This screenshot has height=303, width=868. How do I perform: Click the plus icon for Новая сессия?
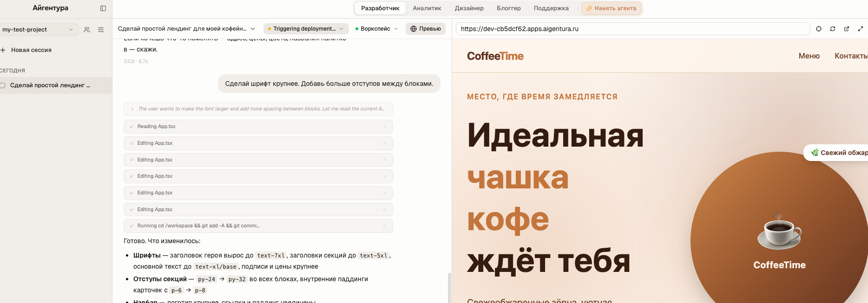point(3,50)
